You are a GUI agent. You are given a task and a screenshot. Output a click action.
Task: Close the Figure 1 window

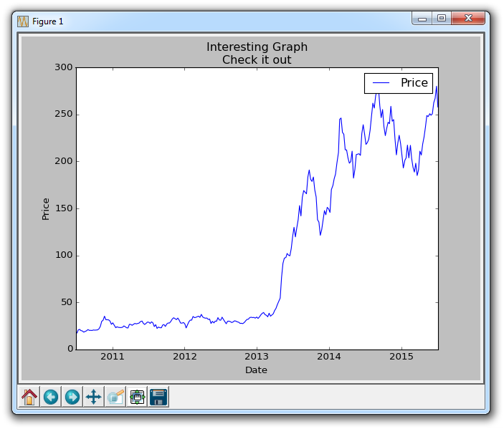[x=470, y=19]
